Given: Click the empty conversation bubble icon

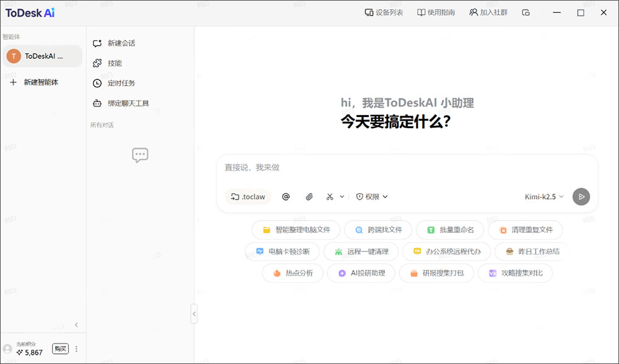Looking at the screenshot, I should 140,155.
